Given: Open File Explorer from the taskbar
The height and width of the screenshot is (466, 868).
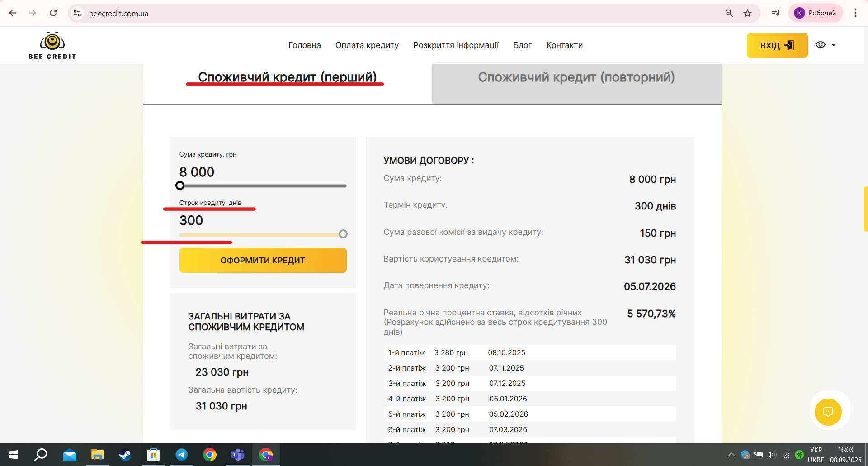Looking at the screenshot, I should [x=98, y=455].
